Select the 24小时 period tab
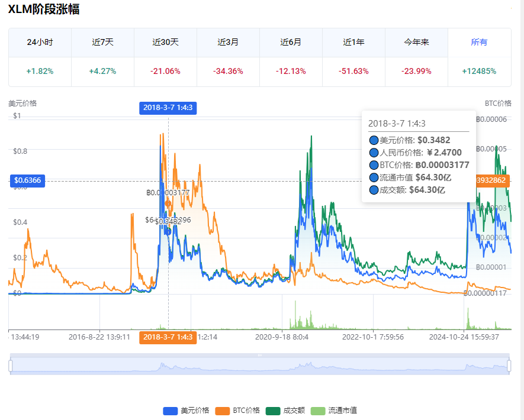This screenshot has width=524, height=420. pyautogui.click(x=40, y=43)
